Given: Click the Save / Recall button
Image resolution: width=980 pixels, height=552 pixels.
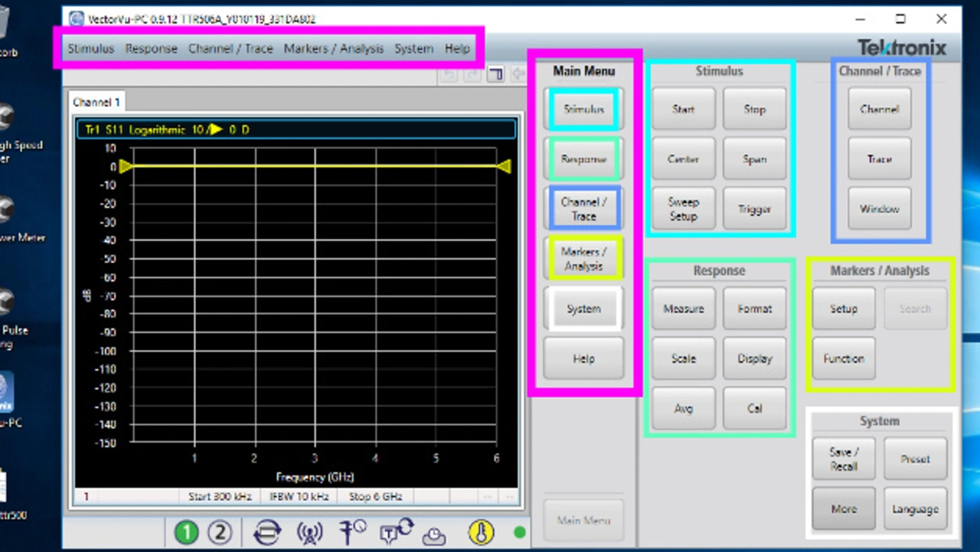Looking at the screenshot, I should tap(844, 459).
